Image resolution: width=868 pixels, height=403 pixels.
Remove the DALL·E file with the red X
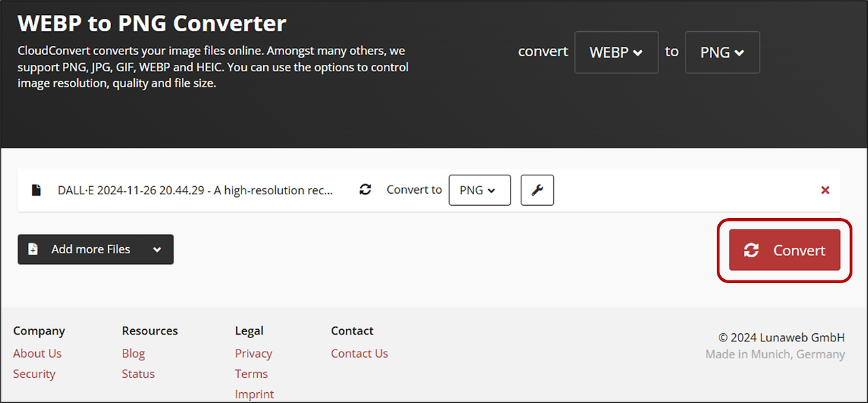pos(825,190)
